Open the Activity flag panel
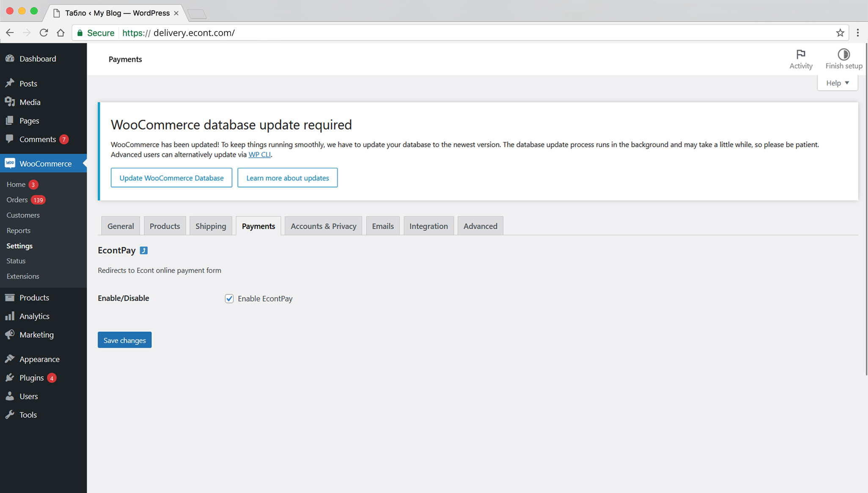This screenshot has height=493, width=868. [x=801, y=59]
